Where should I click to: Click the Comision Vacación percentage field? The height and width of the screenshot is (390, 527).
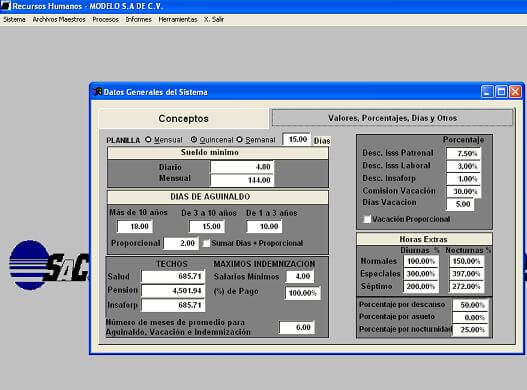pos(463,191)
